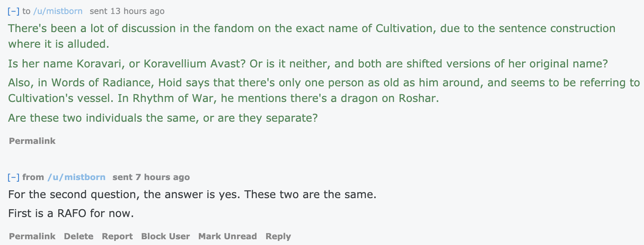Open /u/mistborn profile in sent message header

[x=57, y=11]
